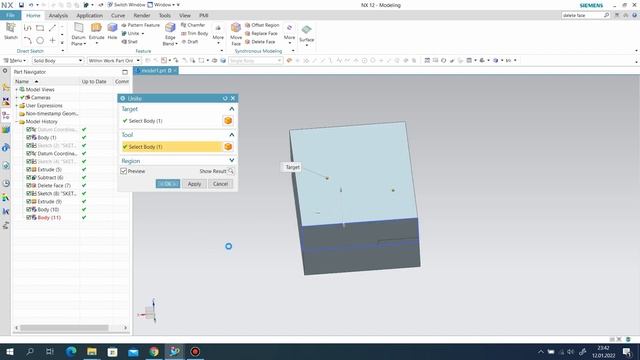The image size is (640, 360).
Task: Open the Surface dropdown
Action: pyautogui.click(x=307, y=44)
